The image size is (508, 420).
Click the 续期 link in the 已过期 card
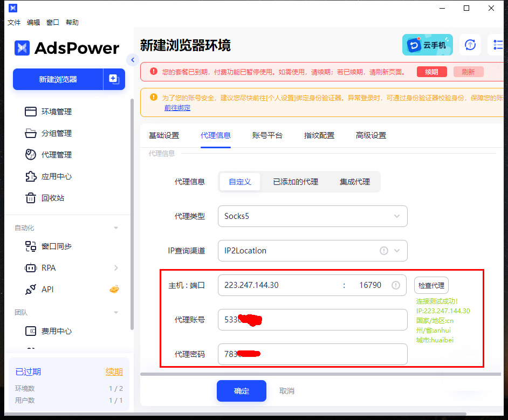(x=114, y=372)
